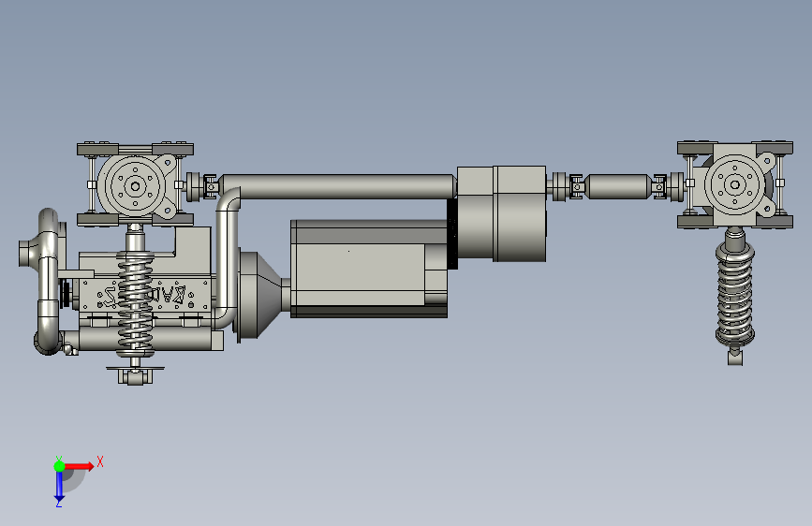Viewport: 812px width, 526px height.
Task: Select the vertical elbow pipe near the shaft
Action: click(x=227, y=257)
